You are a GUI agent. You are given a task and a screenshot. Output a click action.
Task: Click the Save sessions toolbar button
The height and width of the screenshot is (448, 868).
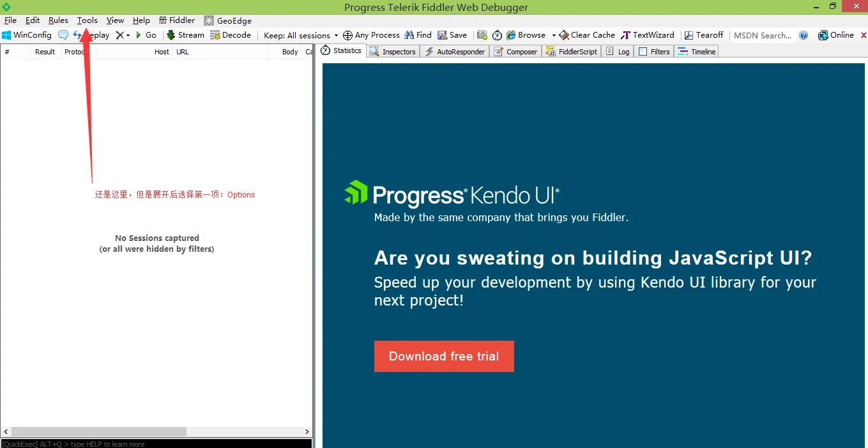click(x=452, y=35)
